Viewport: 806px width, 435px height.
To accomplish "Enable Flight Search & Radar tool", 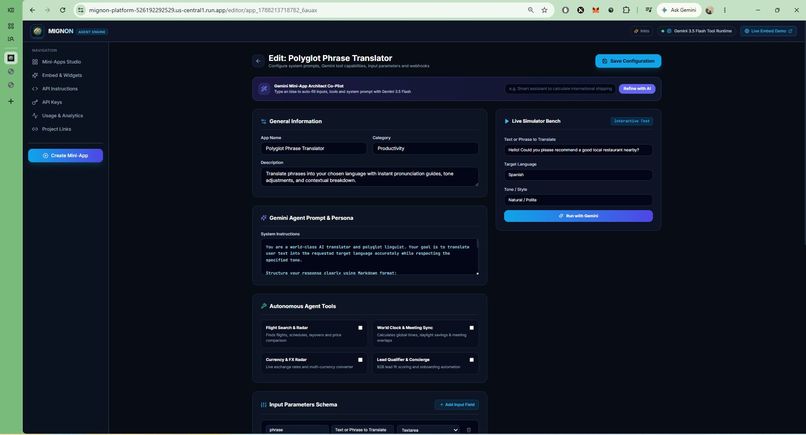I will [x=360, y=328].
